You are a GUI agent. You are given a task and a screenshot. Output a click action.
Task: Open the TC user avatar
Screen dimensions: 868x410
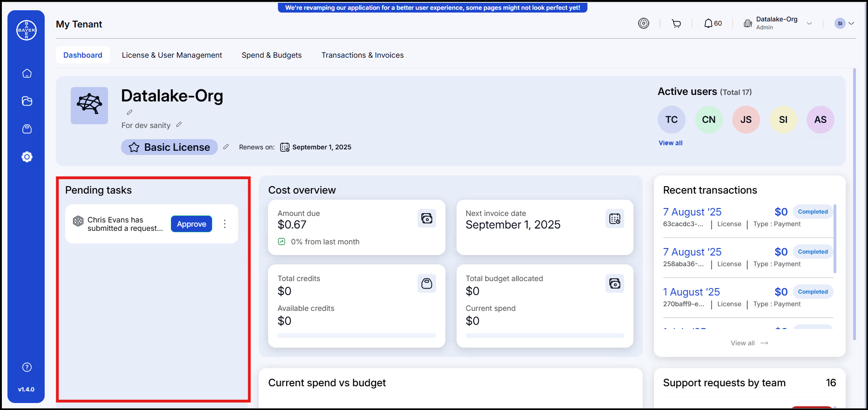(672, 120)
